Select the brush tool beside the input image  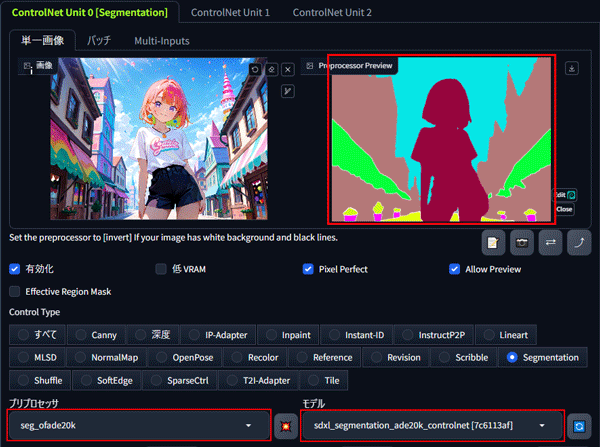click(288, 91)
